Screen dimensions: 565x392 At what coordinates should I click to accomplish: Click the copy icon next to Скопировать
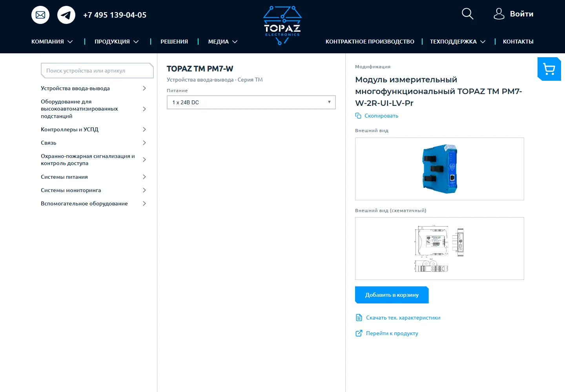coord(358,116)
